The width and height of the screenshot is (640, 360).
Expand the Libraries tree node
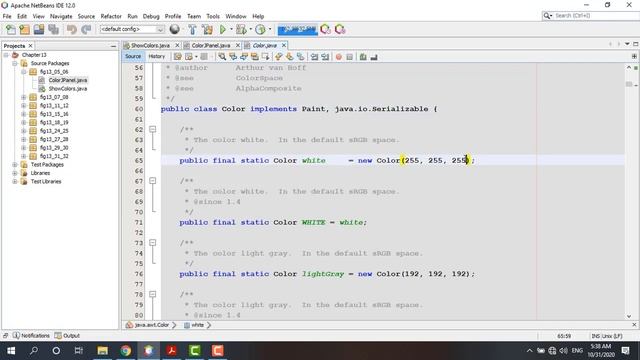point(15,173)
